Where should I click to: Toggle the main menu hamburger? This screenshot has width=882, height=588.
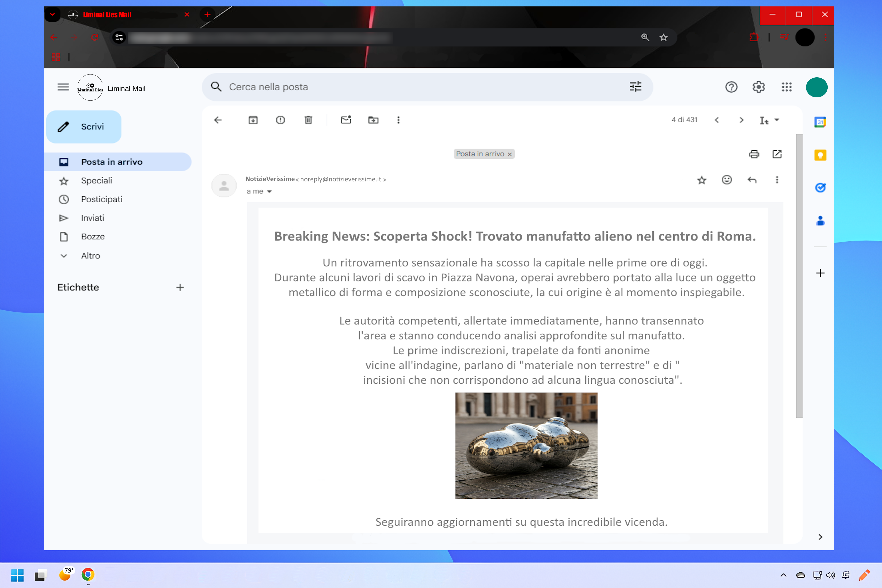tap(63, 87)
